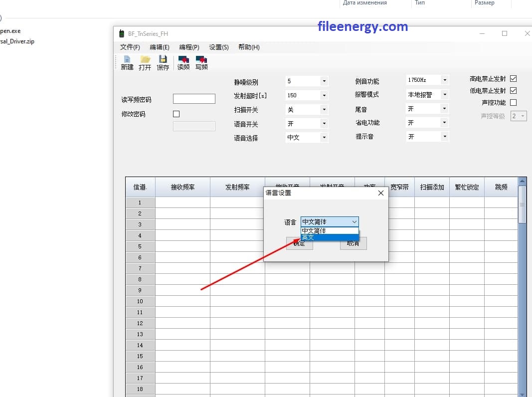This screenshot has height=397, width=532.
Task: Click the Тип column header in Explorer
Action: pos(420,2)
